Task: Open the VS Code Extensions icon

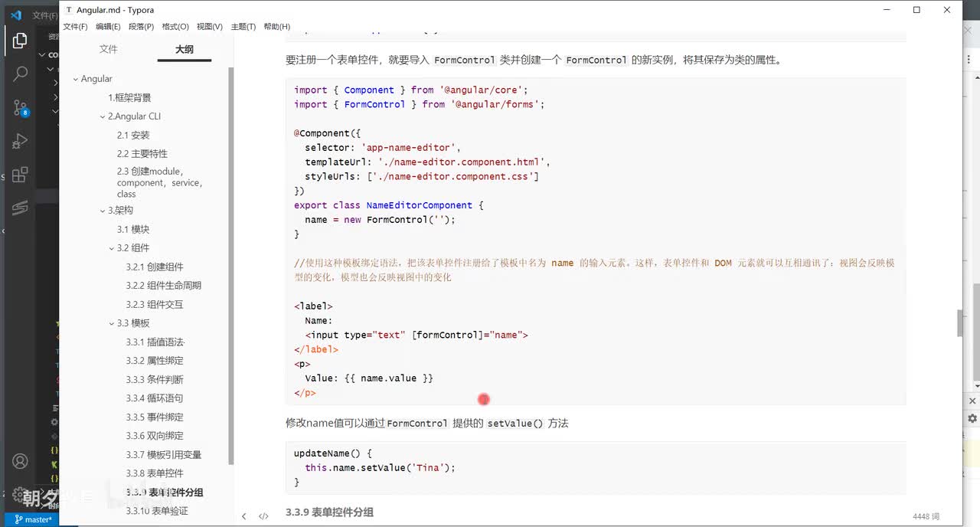Action: click(20, 175)
